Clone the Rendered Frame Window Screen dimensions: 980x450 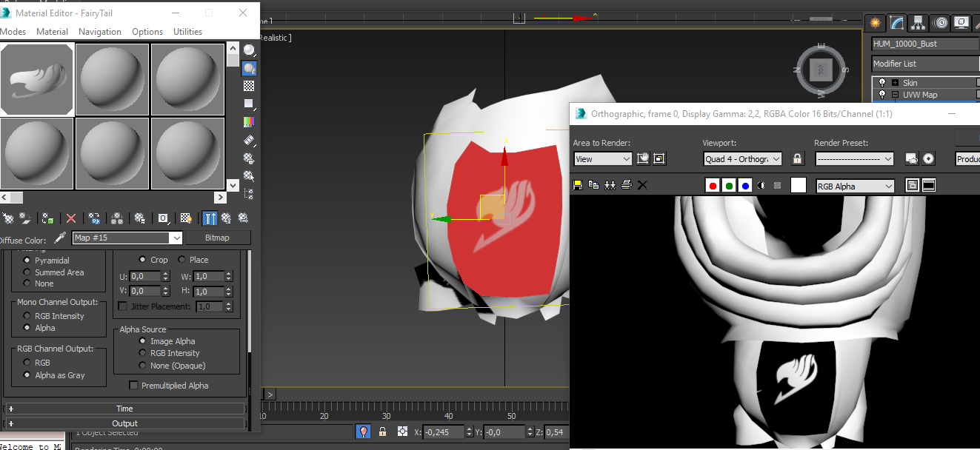(610, 185)
